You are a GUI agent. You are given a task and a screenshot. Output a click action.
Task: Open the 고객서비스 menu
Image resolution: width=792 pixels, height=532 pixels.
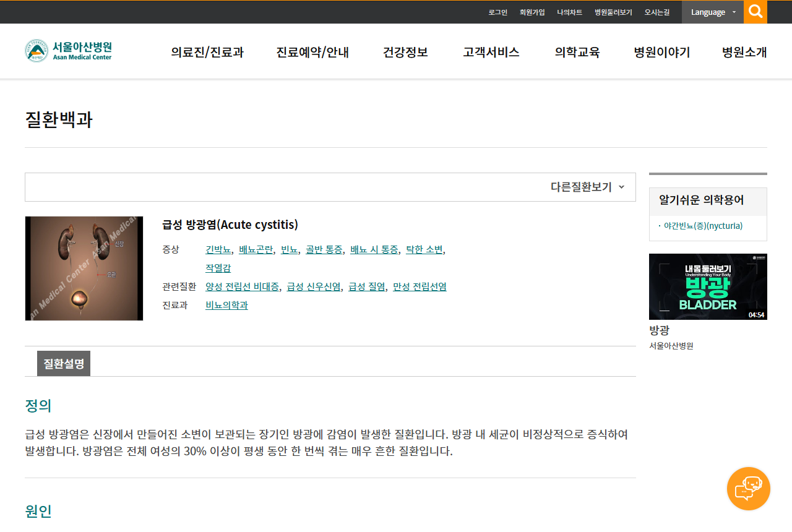click(491, 52)
